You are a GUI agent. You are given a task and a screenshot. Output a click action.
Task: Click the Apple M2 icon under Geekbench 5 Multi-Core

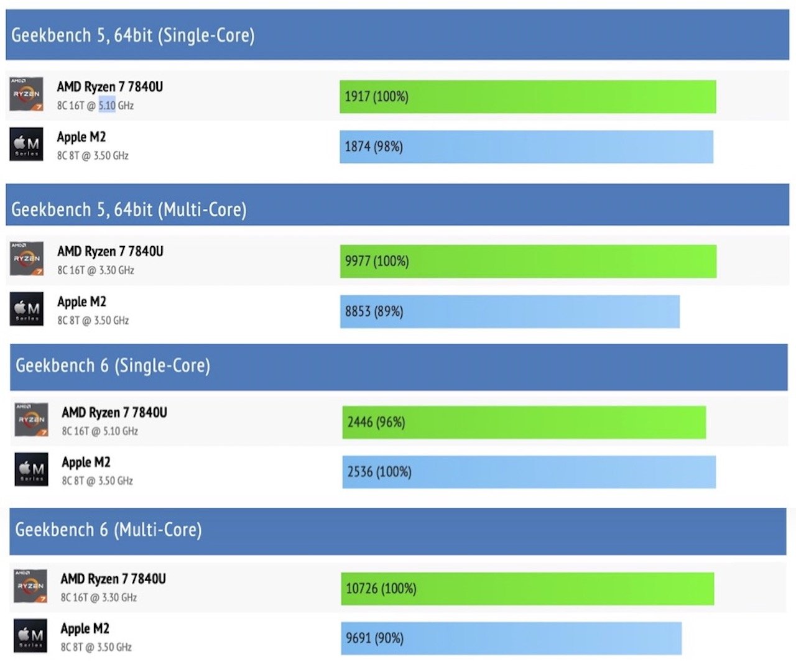[27, 309]
